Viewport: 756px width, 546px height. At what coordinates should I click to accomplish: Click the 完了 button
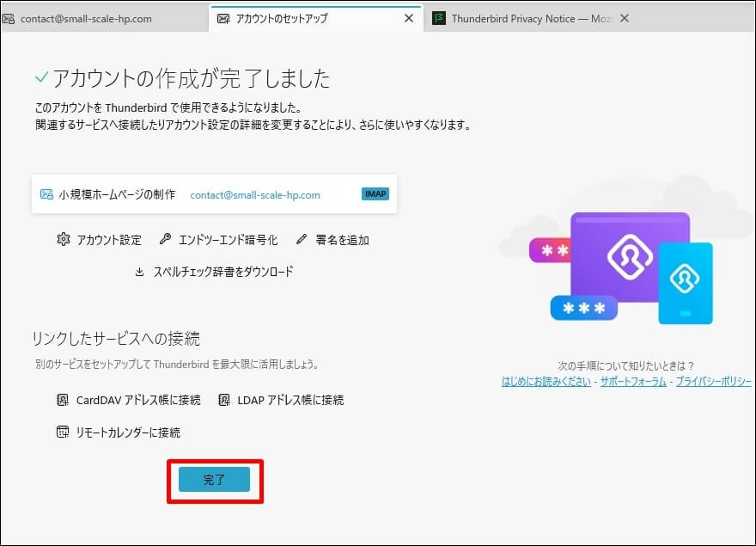pos(214,480)
